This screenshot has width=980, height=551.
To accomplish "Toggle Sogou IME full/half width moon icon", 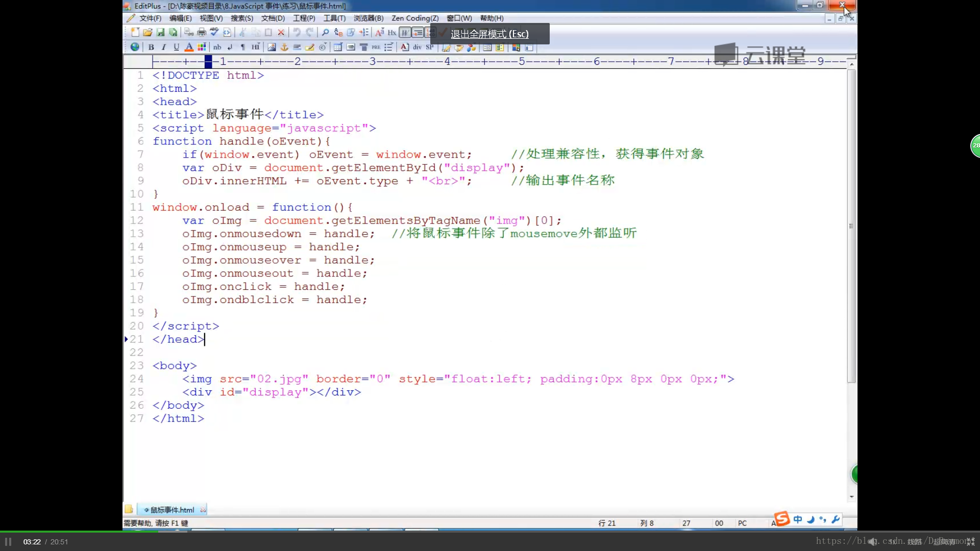I will click(x=811, y=519).
